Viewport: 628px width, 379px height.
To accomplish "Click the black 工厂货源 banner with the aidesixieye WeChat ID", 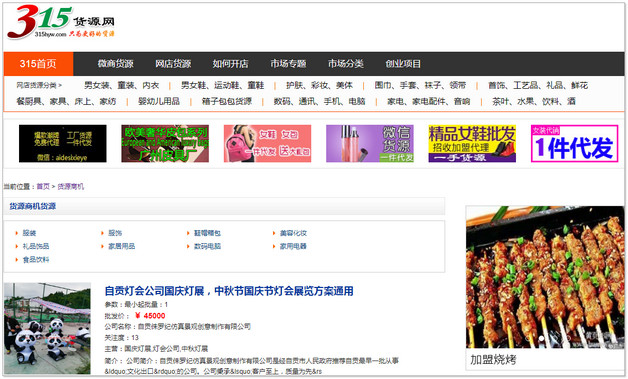I will coord(63,143).
